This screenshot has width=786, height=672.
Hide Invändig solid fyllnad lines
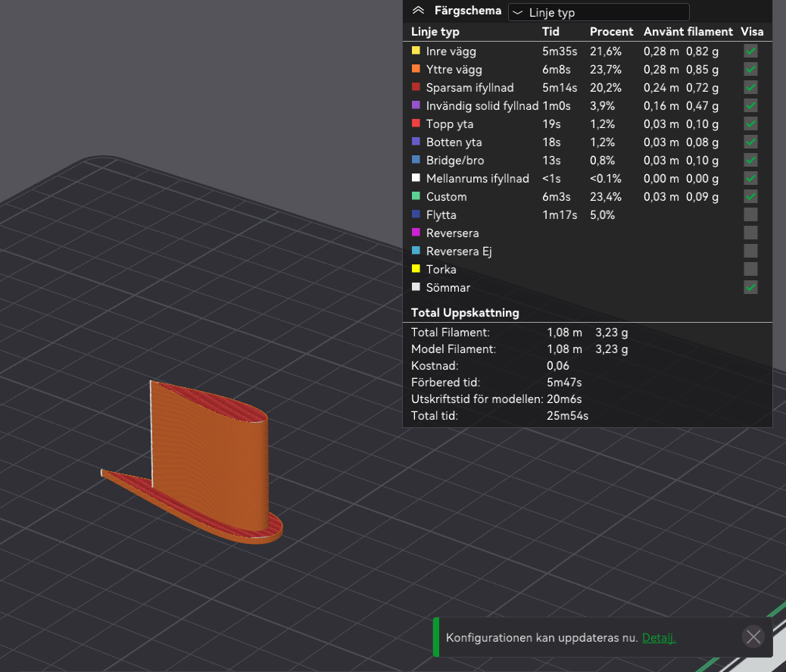click(x=750, y=106)
